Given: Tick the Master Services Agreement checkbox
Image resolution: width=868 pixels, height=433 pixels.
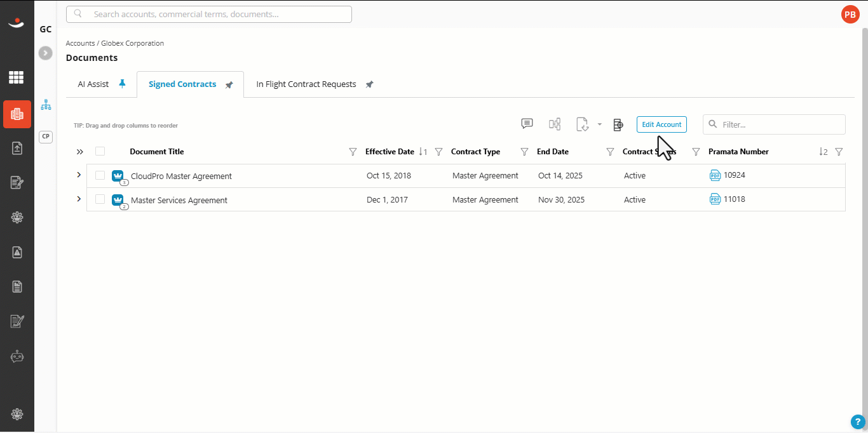Looking at the screenshot, I should [x=100, y=199].
